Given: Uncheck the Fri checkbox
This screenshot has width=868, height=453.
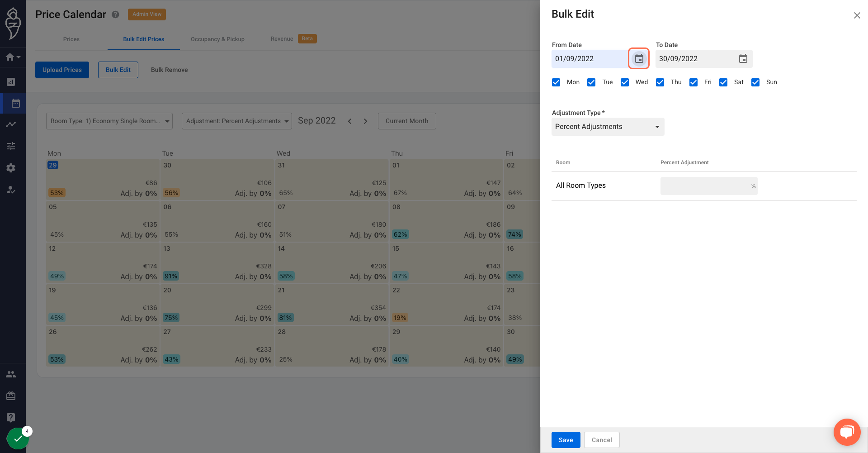Looking at the screenshot, I should pos(693,82).
